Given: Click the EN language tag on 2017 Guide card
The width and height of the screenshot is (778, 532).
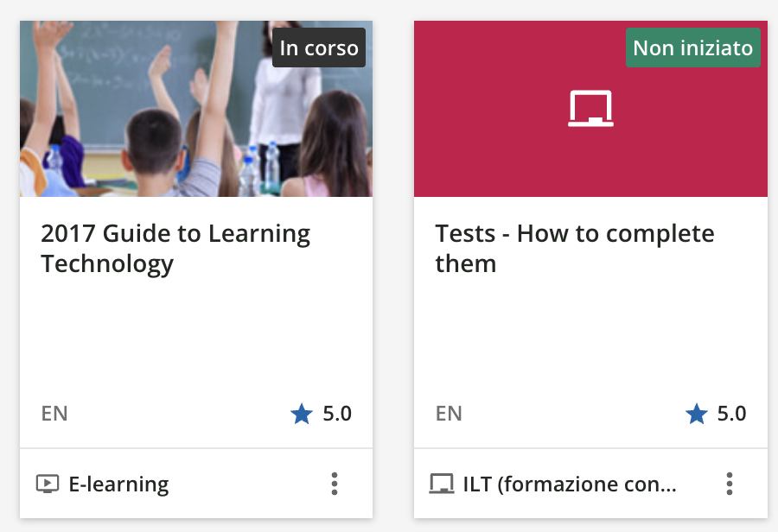Looking at the screenshot, I should pos(54,414).
